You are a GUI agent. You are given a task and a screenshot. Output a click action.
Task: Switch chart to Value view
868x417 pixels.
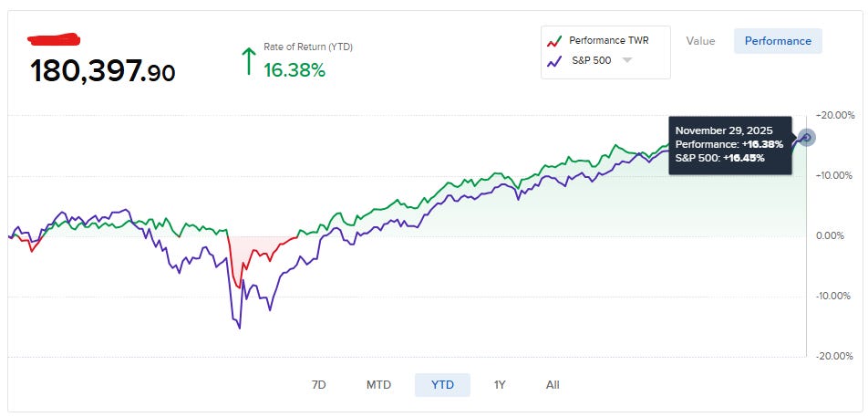coord(700,41)
